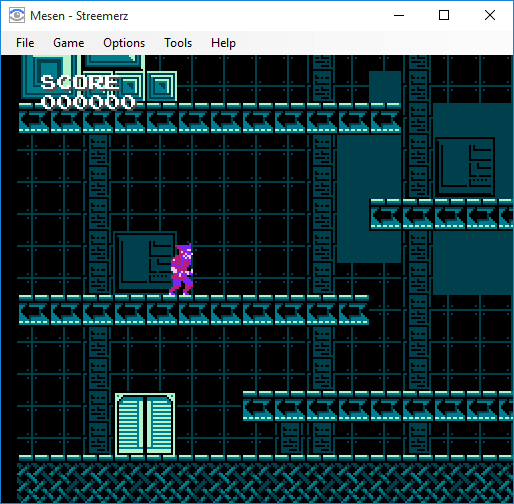Click the SCORE label text
The height and width of the screenshot is (504, 514).
pyautogui.click(x=80, y=82)
